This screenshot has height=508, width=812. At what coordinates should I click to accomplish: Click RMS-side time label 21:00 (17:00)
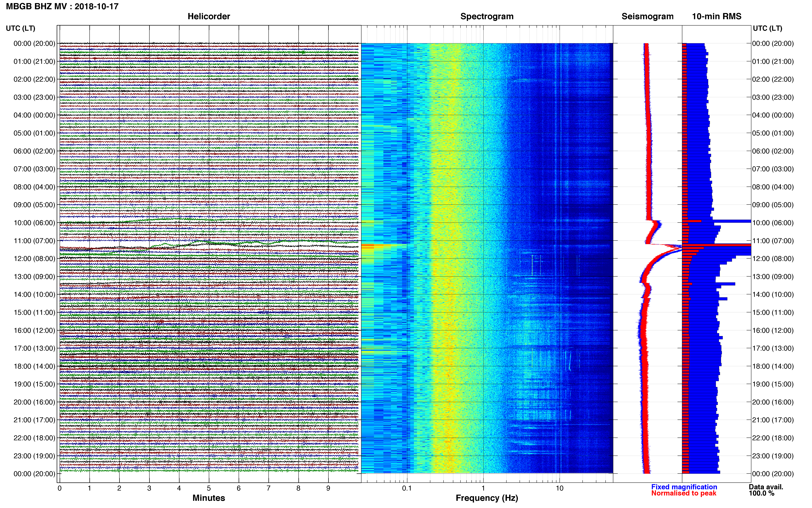pyautogui.click(x=773, y=420)
